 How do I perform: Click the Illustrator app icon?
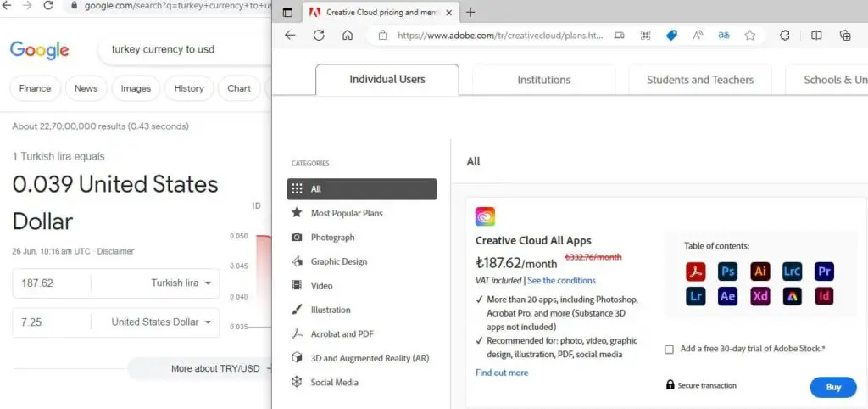(759, 272)
